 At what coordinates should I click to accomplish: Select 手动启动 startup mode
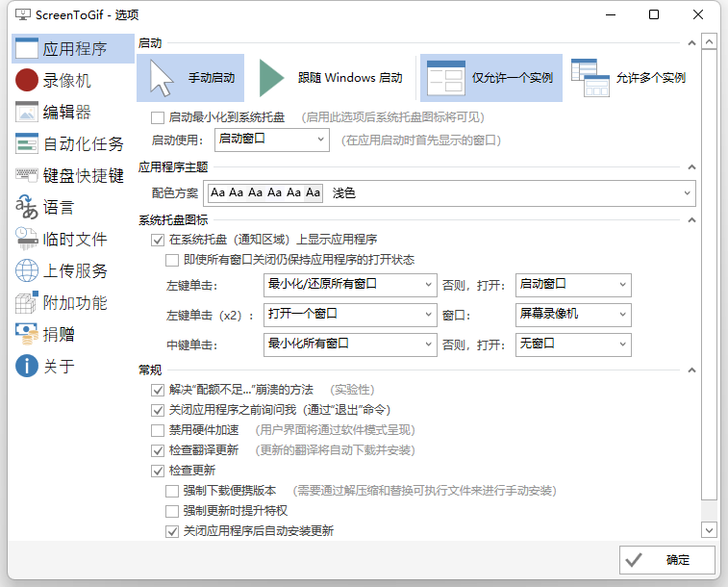point(190,78)
